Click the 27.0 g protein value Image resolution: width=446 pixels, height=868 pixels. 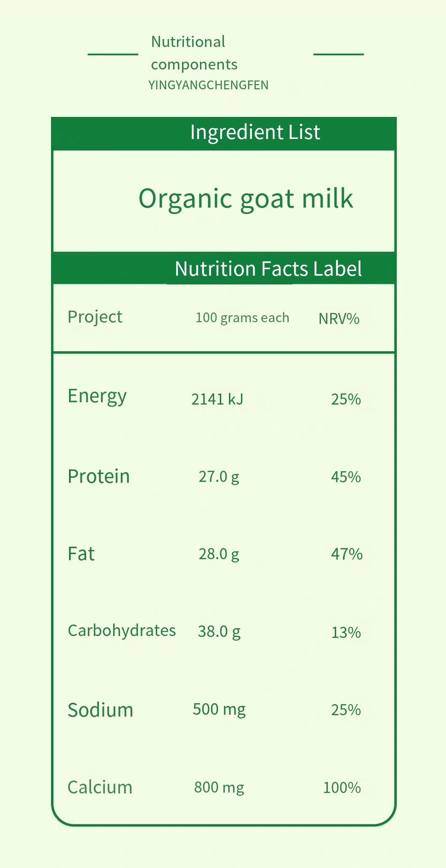(x=219, y=477)
